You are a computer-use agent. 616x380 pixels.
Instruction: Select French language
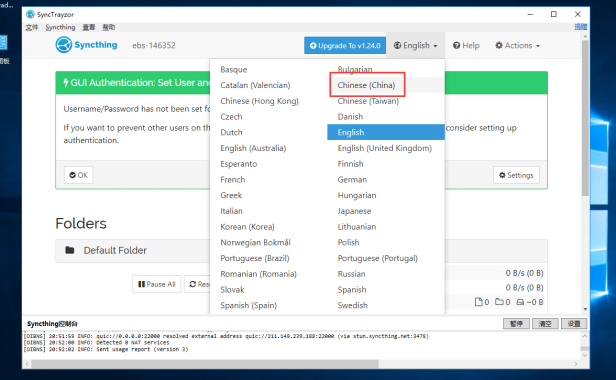[233, 180]
